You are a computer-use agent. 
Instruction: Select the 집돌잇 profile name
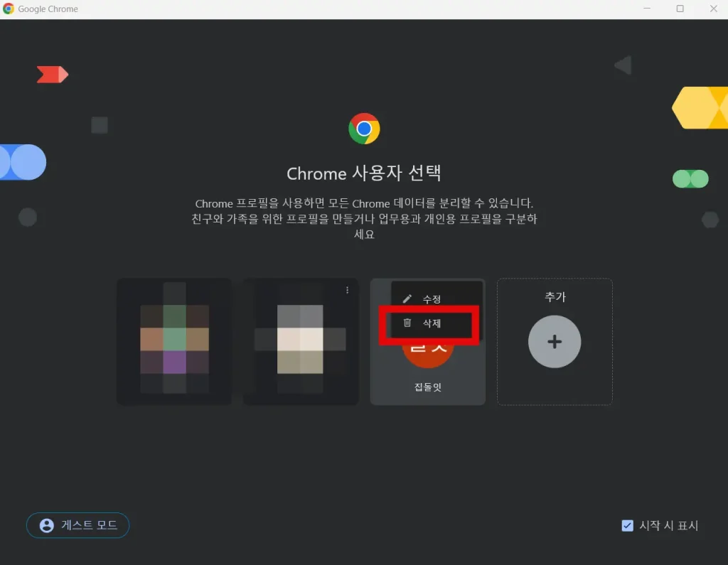(x=427, y=387)
